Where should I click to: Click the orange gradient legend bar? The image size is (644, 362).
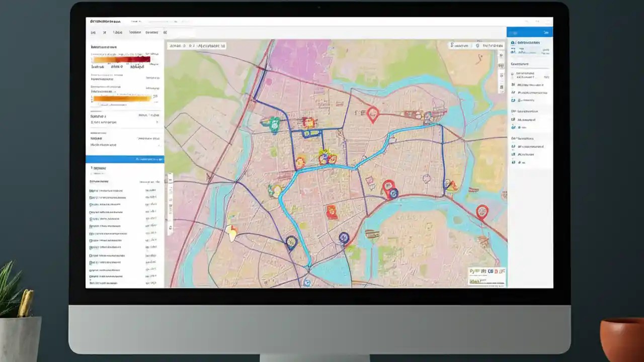tap(121, 98)
